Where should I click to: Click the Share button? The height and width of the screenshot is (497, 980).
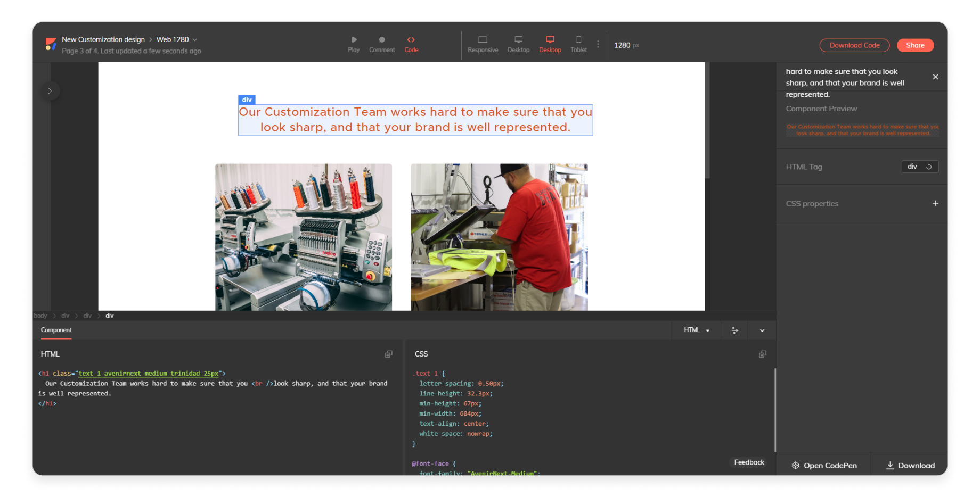[914, 46]
